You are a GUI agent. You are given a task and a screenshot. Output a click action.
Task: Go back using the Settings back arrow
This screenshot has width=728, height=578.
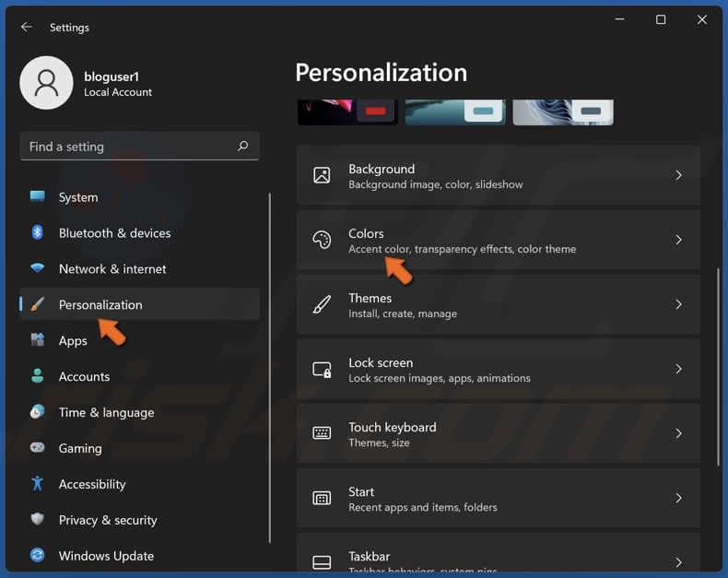tap(27, 27)
